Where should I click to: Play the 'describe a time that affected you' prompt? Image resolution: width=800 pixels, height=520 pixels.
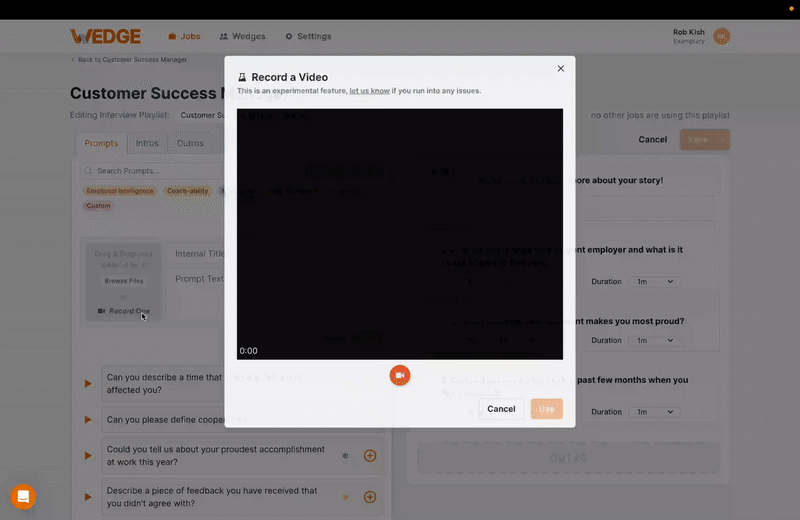point(88,384)
